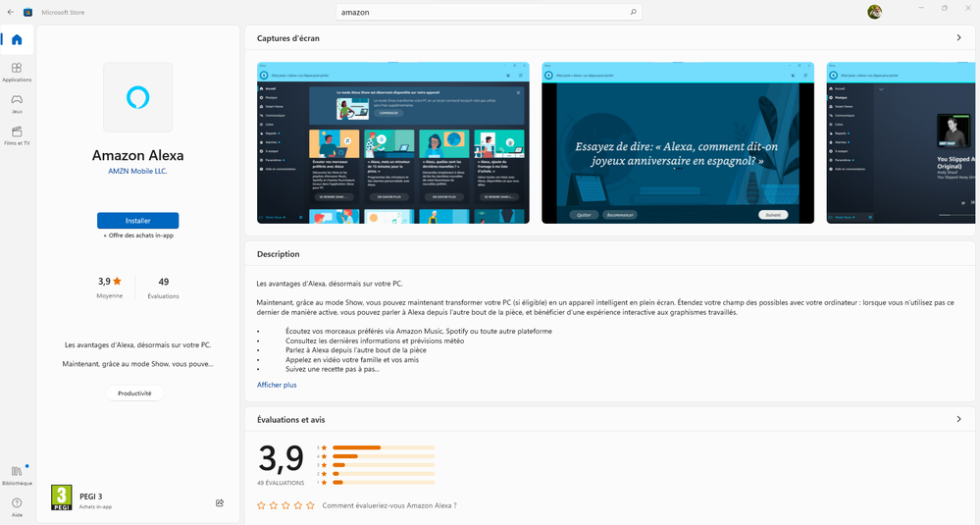Screen dimensions: 980x525
Task: Open AMZN Mobile LLC. publisher link
Action: click(x=137, y=172)
